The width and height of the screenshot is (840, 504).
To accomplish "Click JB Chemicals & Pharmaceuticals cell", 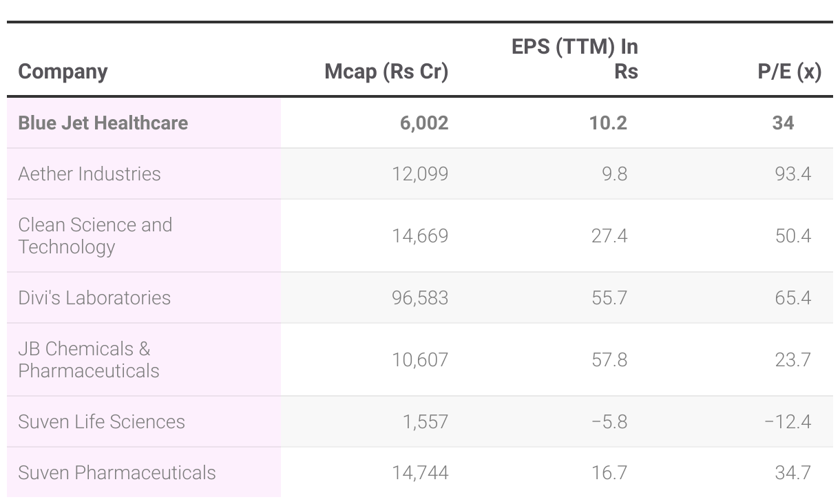I will [89, 359].
